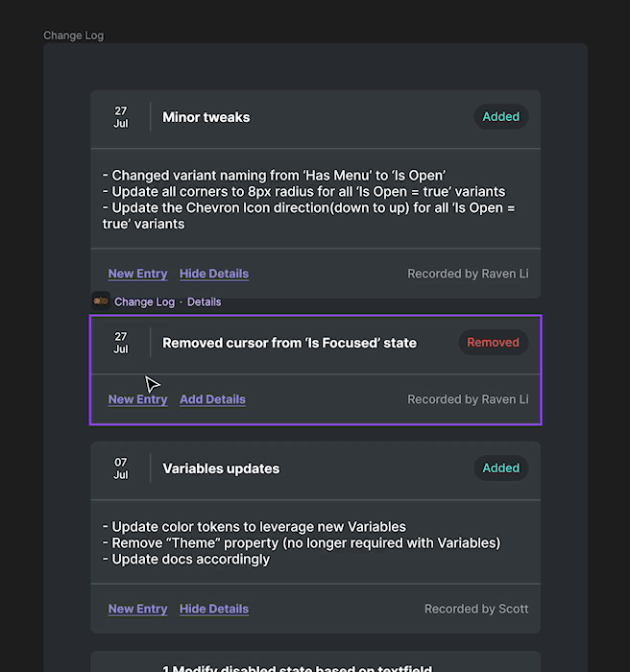Click 'Recorded by Raven Li' in Removed cursor card
This screenshot has height=672, width=630.
[468, 399]
